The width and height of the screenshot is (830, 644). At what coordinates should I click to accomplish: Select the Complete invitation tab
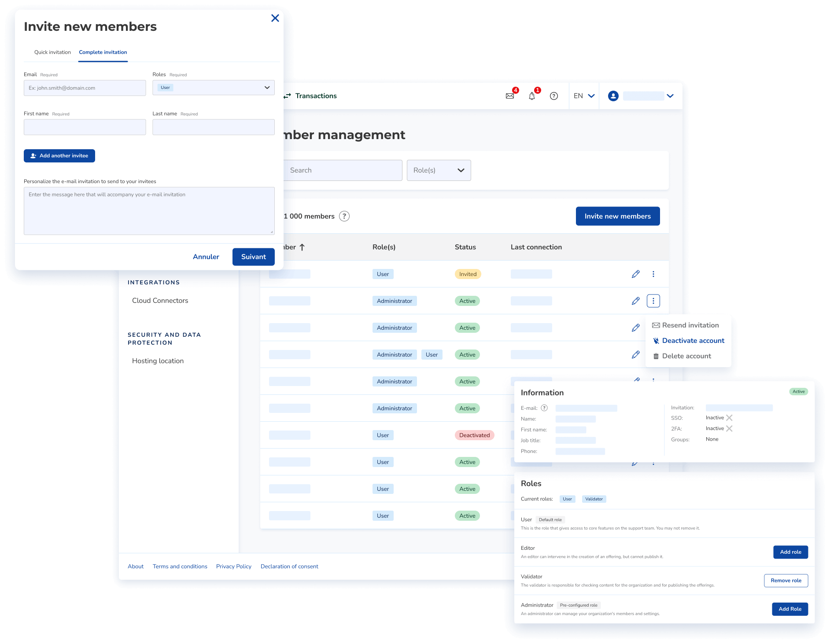[103, 52]
